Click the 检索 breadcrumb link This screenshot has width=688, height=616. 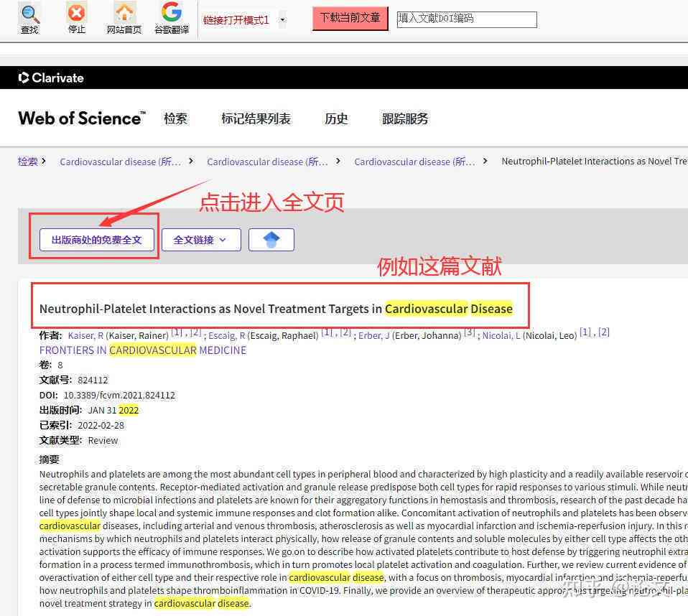pyautogui.click(x=27, y=162)
